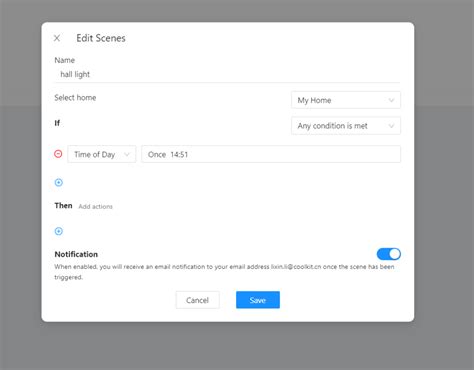Add a new action under Then

pyautogui.click(x=59, y=231)
